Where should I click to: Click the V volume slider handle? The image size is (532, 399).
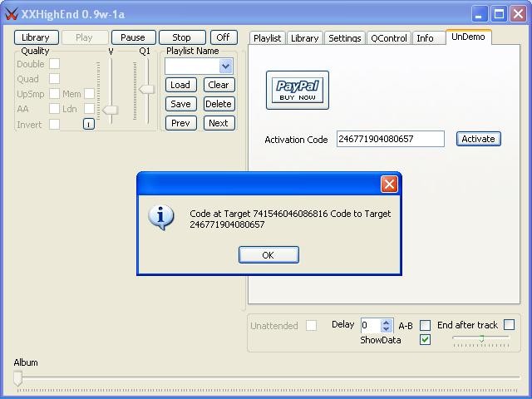click(110, 110)
